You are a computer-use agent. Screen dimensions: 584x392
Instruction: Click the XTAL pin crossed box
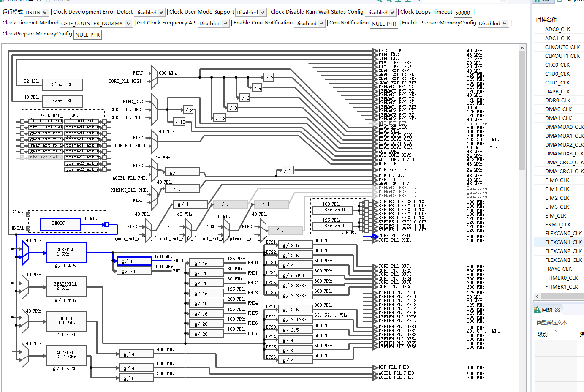click(28, 214)
